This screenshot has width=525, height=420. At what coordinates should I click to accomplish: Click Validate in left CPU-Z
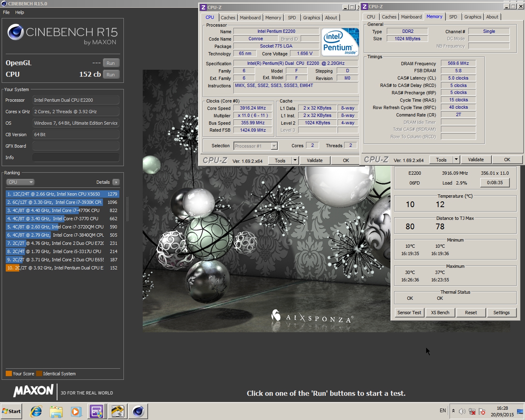tap(315, 161)
